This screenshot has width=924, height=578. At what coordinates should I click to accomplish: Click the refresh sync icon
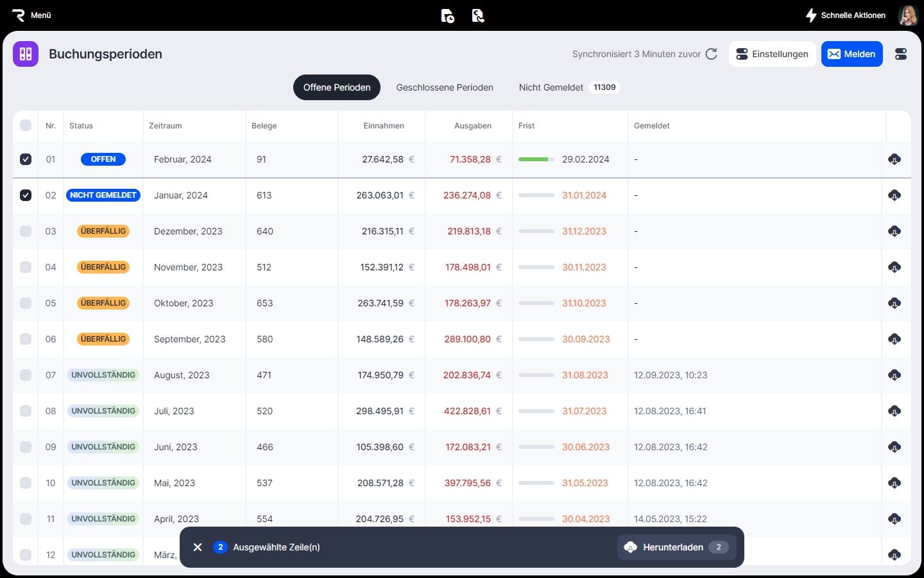coord(711,54)
